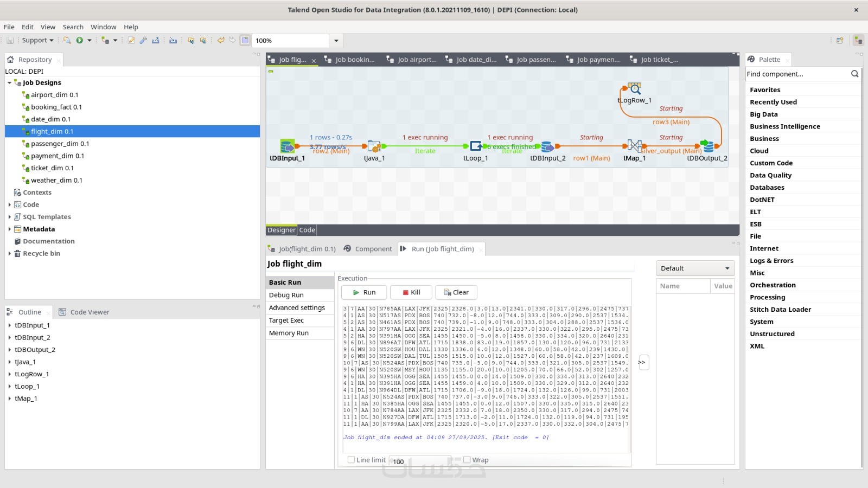The height and width of the screenshot is (488, 868).
Task: Select Advanced settings in the run options
Action: (300, 307)
